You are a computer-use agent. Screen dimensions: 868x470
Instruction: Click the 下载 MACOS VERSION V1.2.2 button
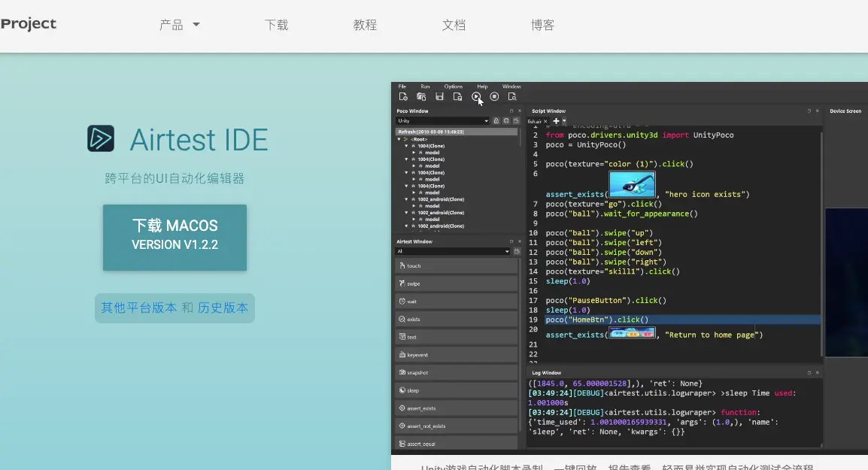point(175,238)
